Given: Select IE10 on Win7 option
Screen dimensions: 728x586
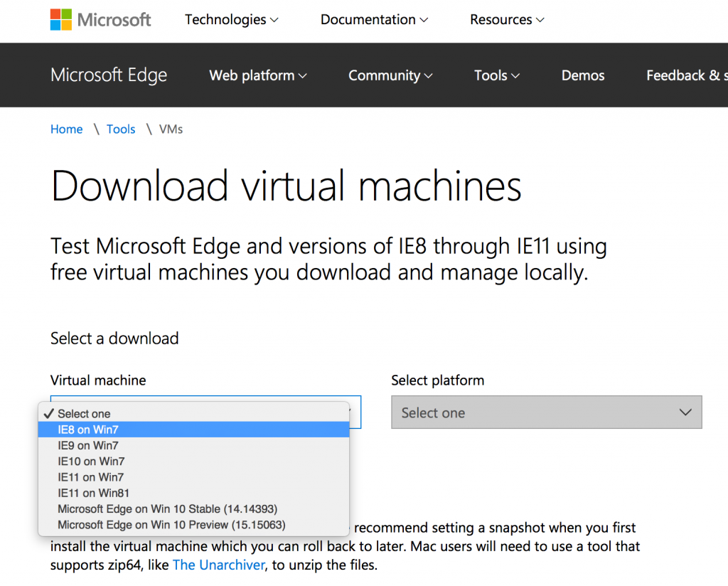Looking at the screenshot, I should (193, 461).
